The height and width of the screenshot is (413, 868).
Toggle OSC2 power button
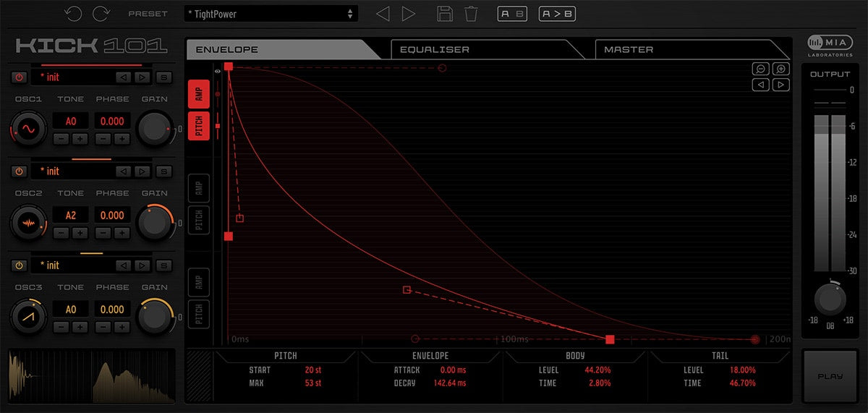coord(20,171)
